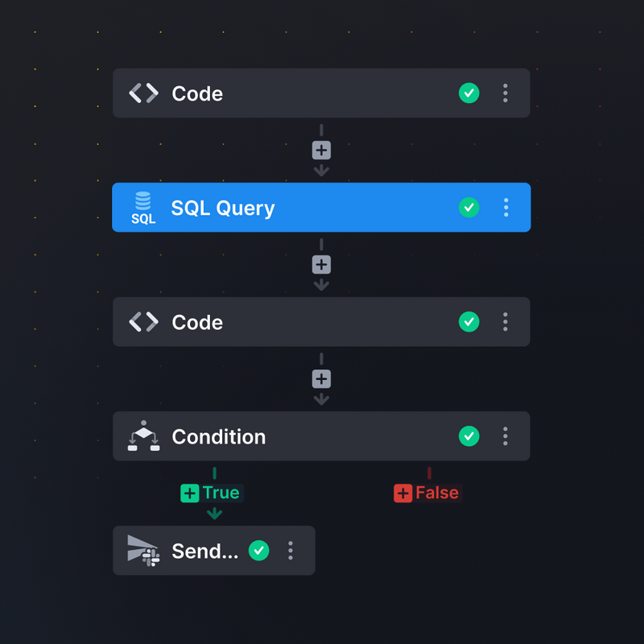The height and width of the screenshot is (644, 644).
Task: Click the Condition node's flowchart icon
Action: click(142, 436)
